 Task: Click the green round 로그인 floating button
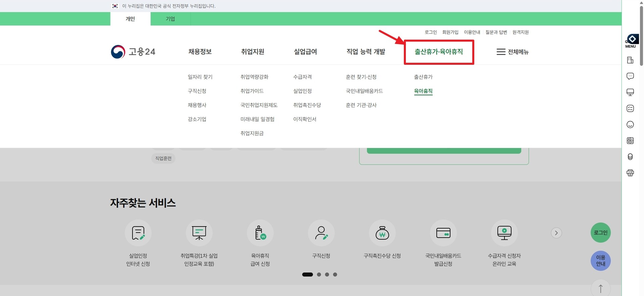tap(601, 233)
